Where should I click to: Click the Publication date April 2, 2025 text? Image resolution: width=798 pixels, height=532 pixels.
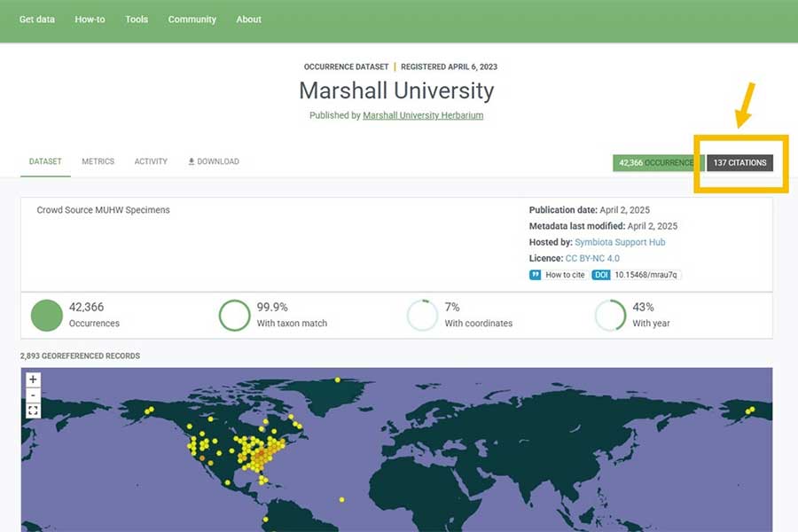tap(590, 210)
